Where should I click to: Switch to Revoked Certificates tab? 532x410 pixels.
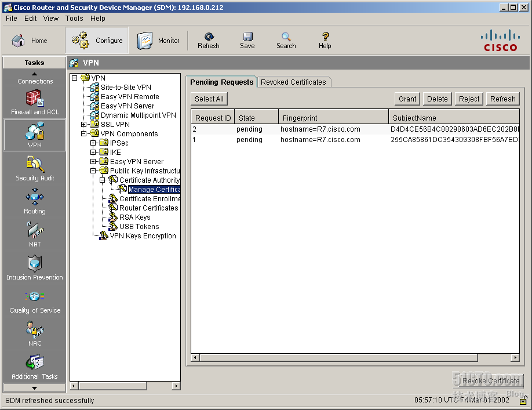click(293, 82)
